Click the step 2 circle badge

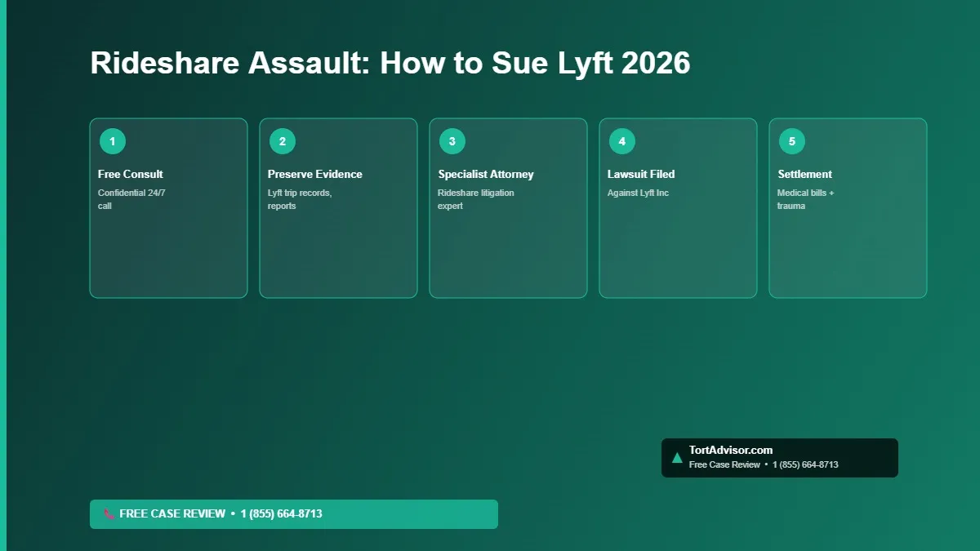pyautogui.click(x=282, y=141)
